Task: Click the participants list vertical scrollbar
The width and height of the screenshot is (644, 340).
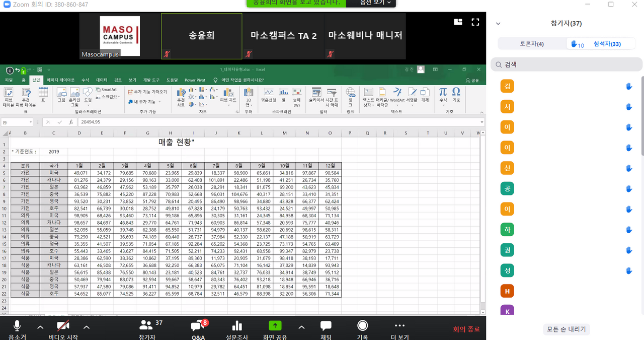Action: pyautogui.click(x=642, y=116)
